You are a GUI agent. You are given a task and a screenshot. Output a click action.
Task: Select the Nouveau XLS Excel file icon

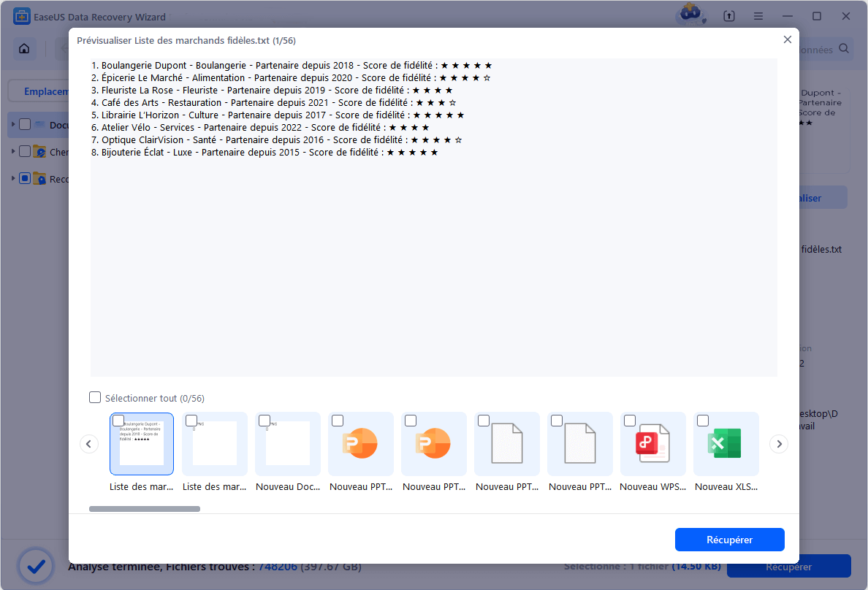pyautogui.click(x=726, y=444)
